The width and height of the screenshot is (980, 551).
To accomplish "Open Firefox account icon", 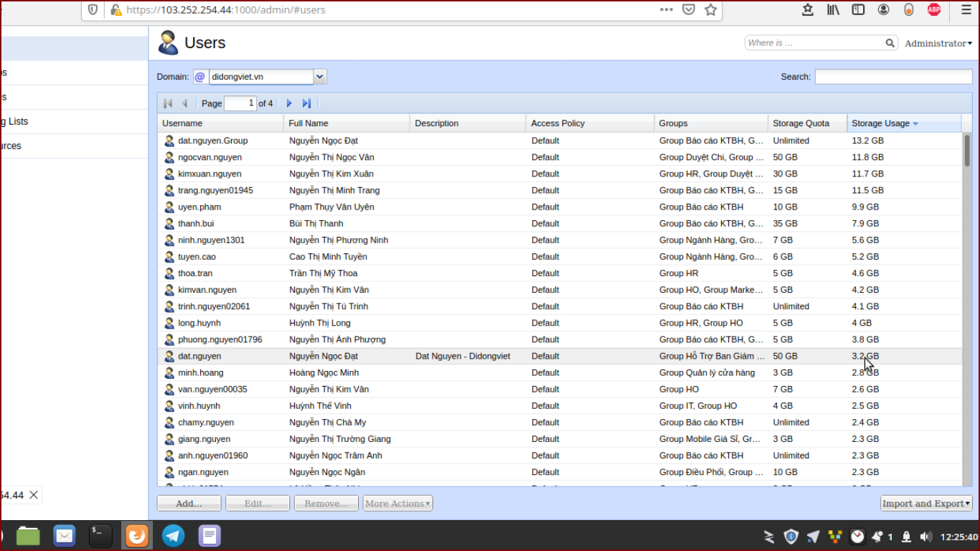I will tap(884, 9).
